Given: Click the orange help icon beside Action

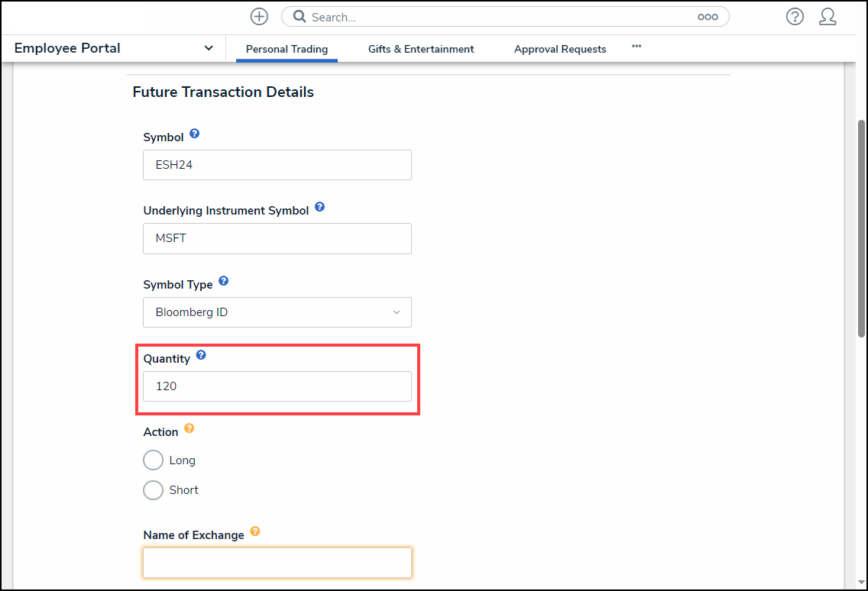Looking at the screenshot, I should 189,428.
